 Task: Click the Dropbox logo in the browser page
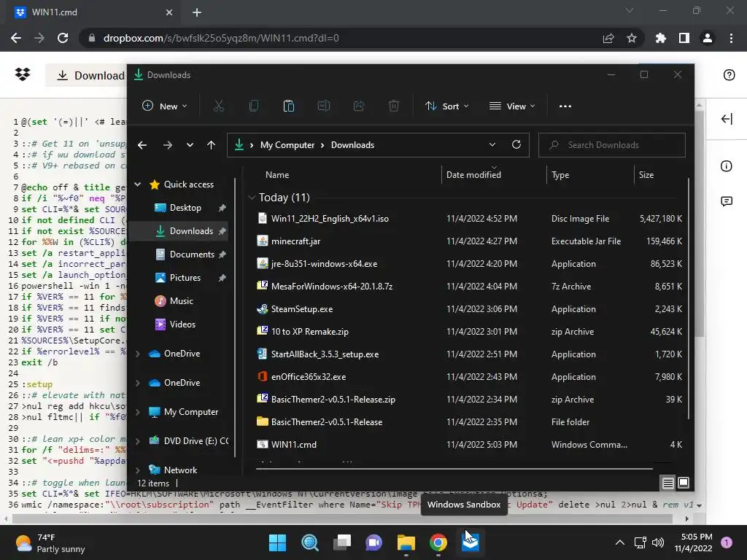coord(23,74)
